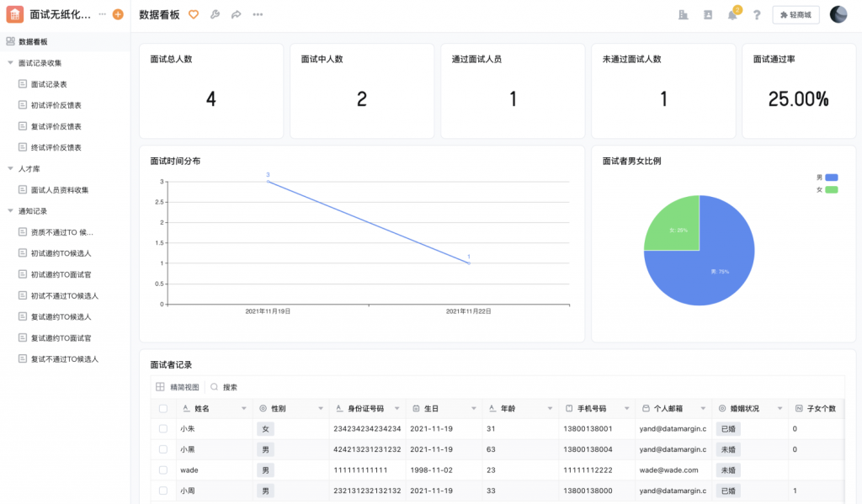Click the orange plus add button

(x=118, y=14)
